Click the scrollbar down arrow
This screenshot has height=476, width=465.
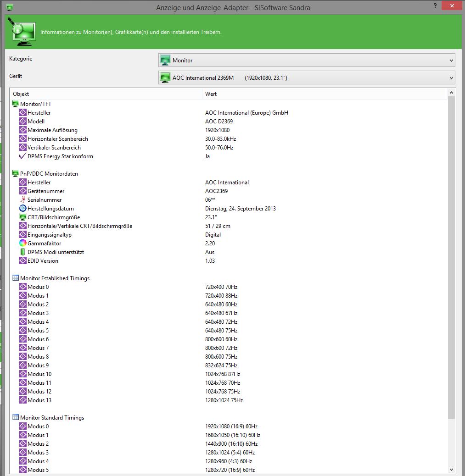pos(451,469)
